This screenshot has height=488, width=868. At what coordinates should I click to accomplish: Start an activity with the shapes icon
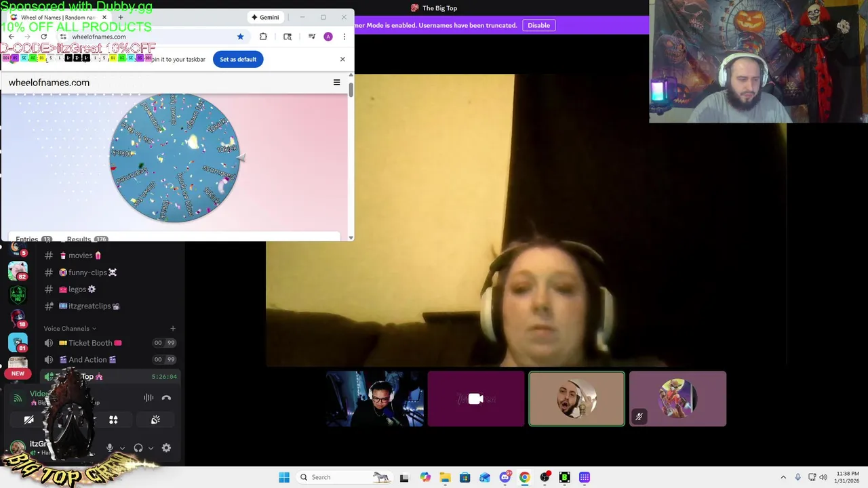pyautogui.click(x=113, y=420)
